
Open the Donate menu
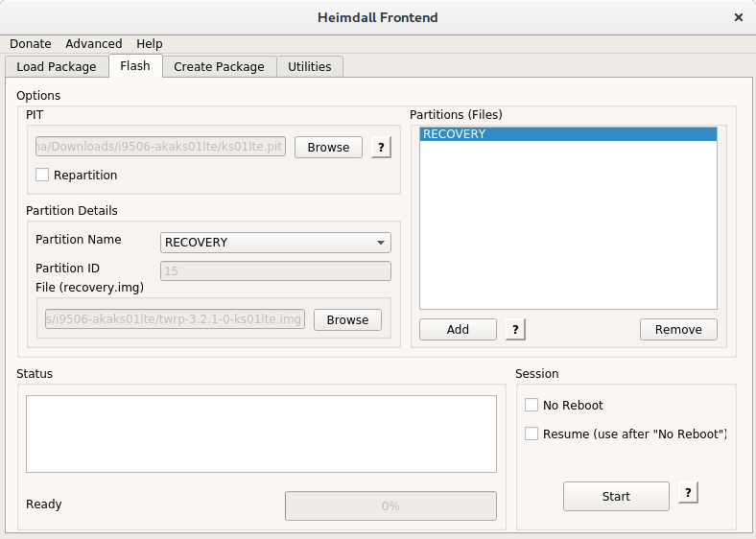click(31, 44)
